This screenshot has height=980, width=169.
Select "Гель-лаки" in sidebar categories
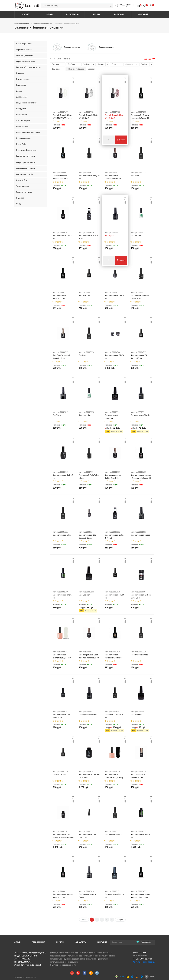(20, 73)
